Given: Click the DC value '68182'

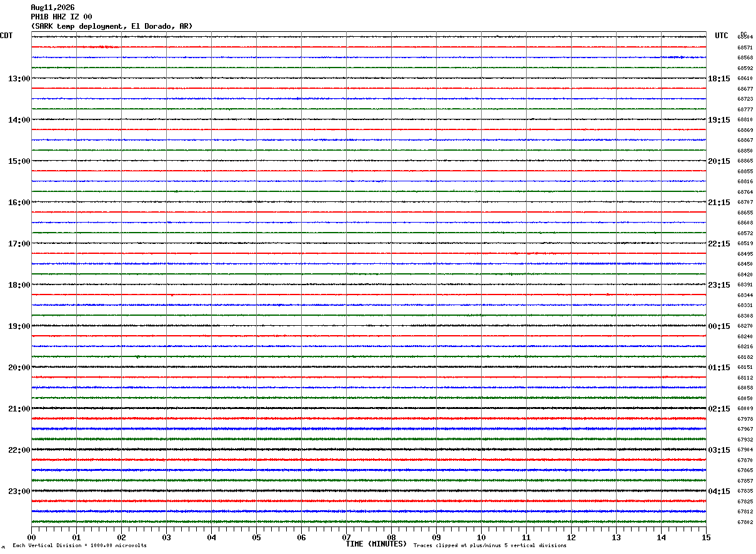Looking at the screenshot, I should [x=745, y=357].
